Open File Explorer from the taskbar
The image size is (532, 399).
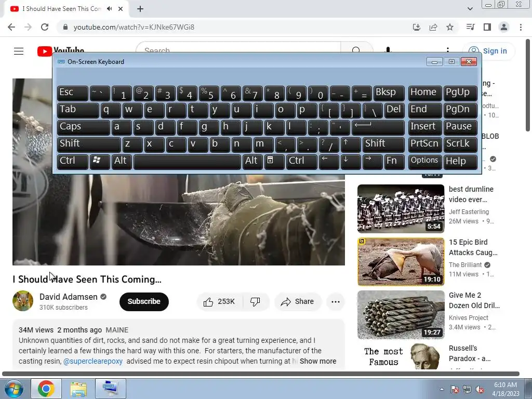click(x=78, y=389)
